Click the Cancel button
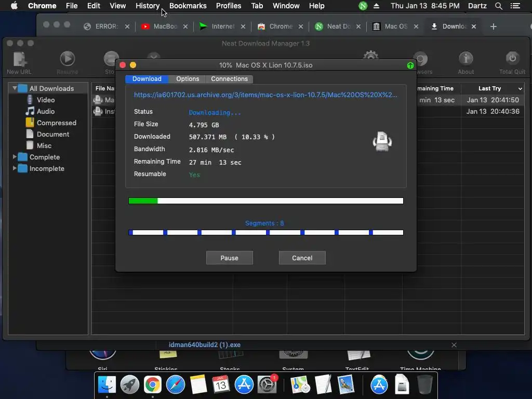The height and width of the screenshot is (399, 532). 302,258
